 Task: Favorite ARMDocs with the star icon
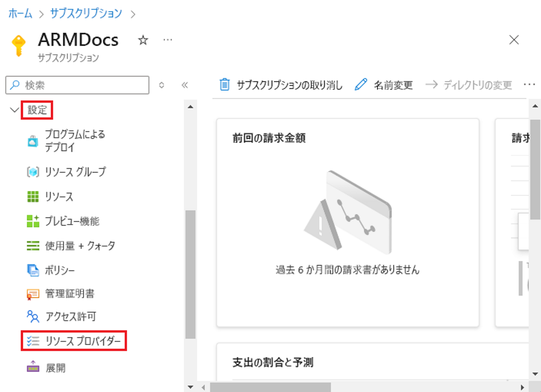(x=143, y=40)
